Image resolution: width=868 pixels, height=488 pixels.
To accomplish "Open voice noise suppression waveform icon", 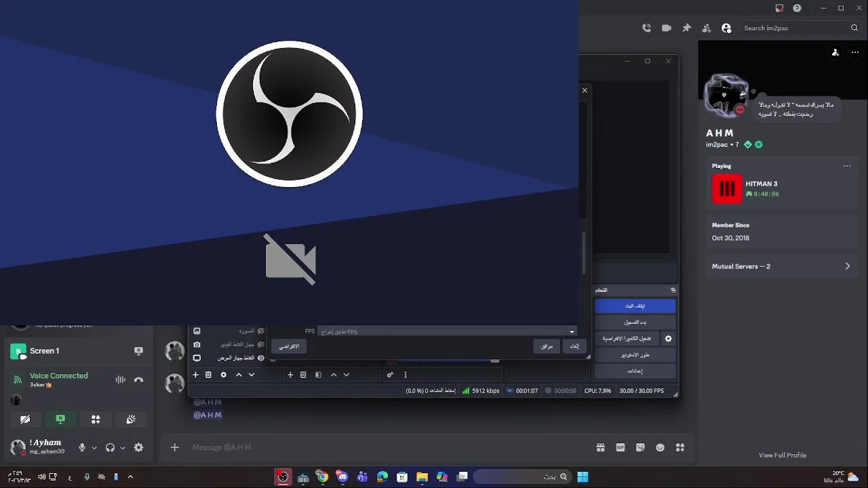I will click(x=120, y=380).
